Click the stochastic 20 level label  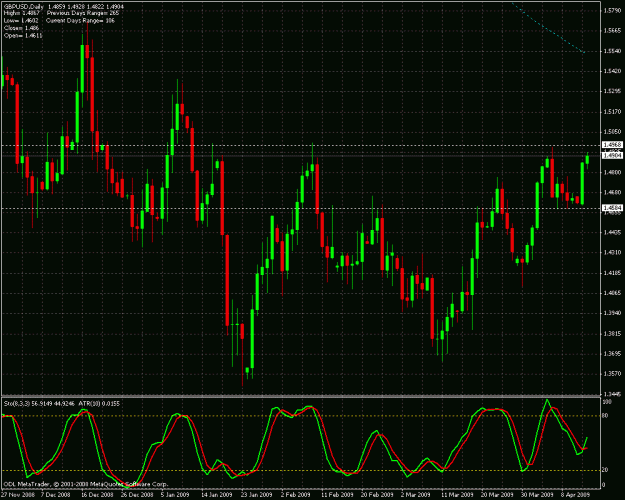tap(605, 470)
